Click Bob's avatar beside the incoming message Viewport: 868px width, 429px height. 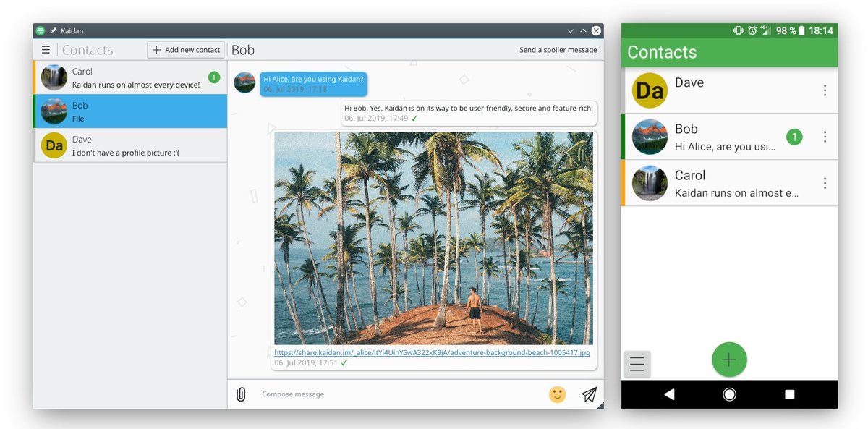coord(244,82)
